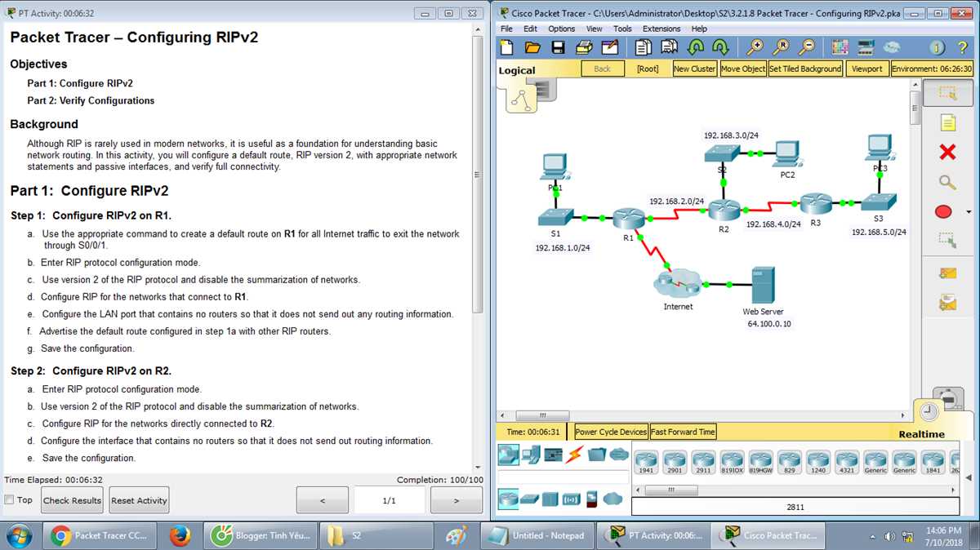
Task: Click the Zoom Out magnifier icon
Action: click(807, 47)
